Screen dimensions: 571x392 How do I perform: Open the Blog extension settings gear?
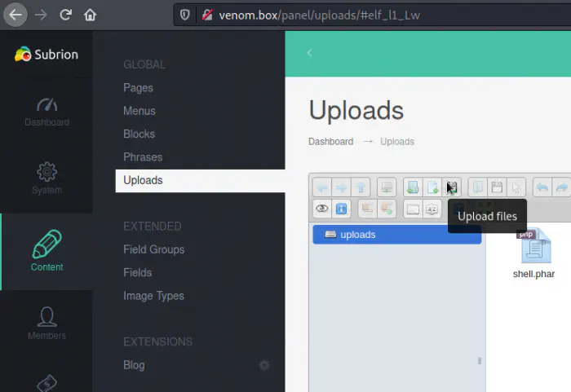264,365
